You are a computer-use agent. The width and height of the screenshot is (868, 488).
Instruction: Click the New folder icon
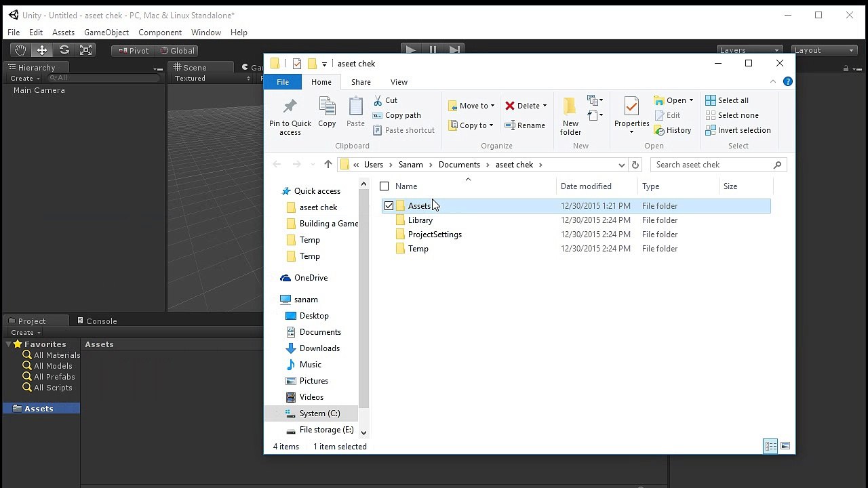(570, 108)
